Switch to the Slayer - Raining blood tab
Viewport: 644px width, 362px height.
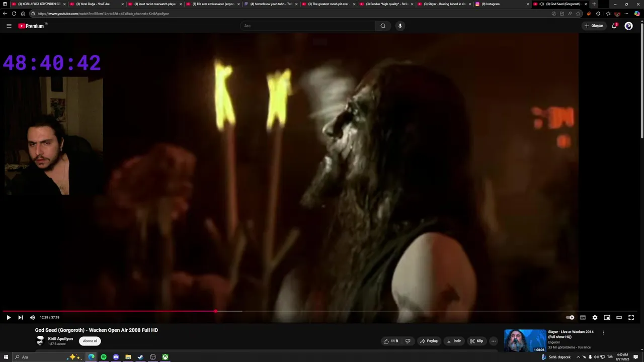click(x=445, y=4)
